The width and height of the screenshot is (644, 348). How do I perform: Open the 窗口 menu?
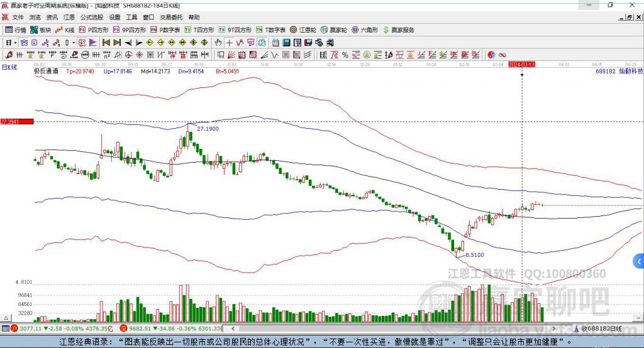[x=148, y=17]
